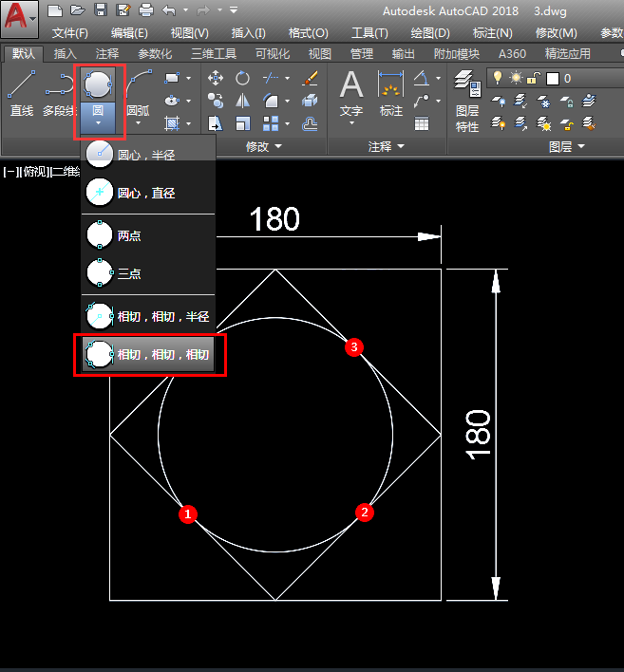
Task: Choose 相切, 相切, 半径 circle option
Action: click(x=148, y=316)
